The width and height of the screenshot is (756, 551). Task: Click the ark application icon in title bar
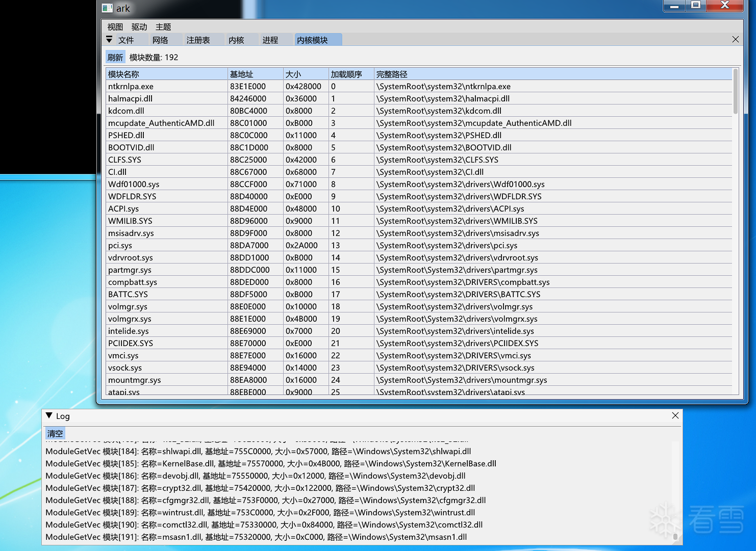107,8
